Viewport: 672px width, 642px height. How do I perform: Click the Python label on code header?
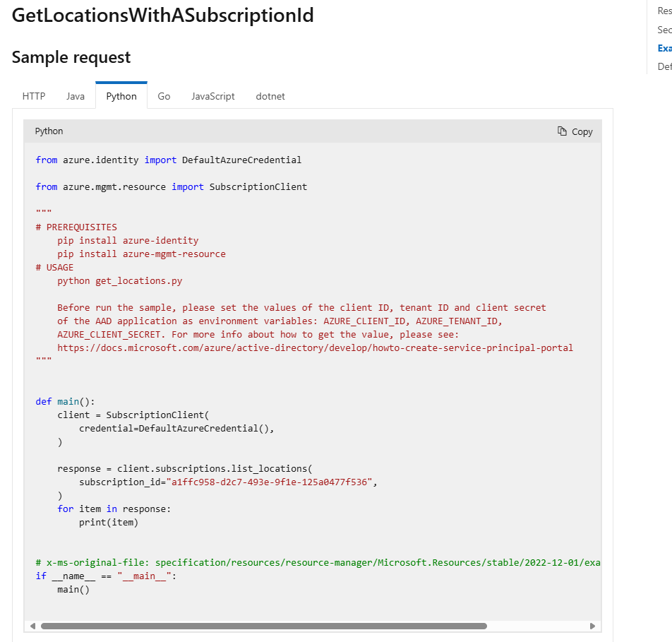coord(49,131)
